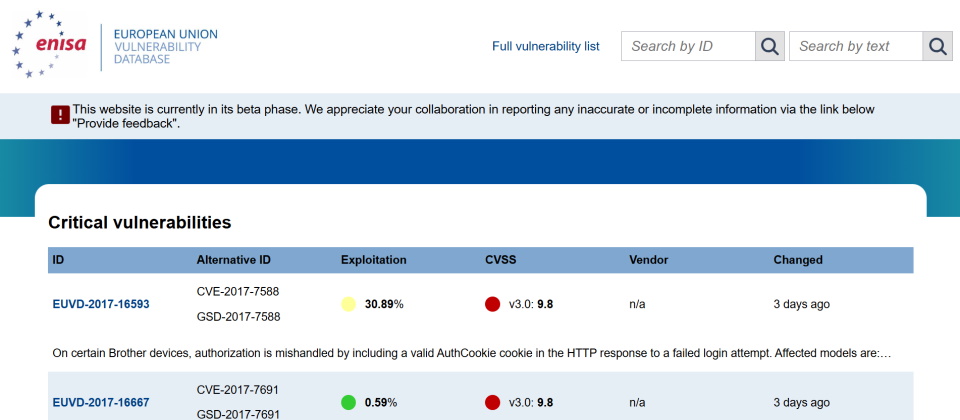Click the Exploitation column header

373,260
